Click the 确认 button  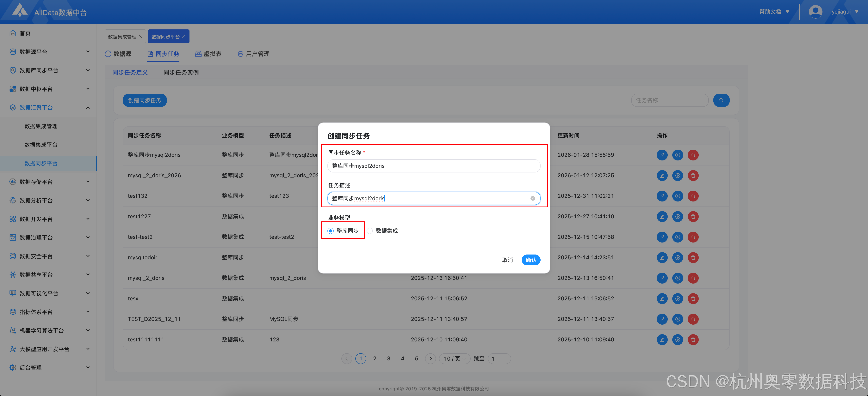coord(531,260)
